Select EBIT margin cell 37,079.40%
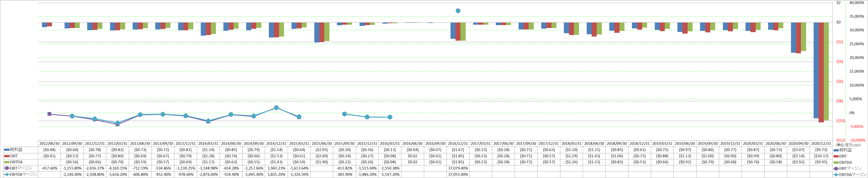 [x=458, y=168]
